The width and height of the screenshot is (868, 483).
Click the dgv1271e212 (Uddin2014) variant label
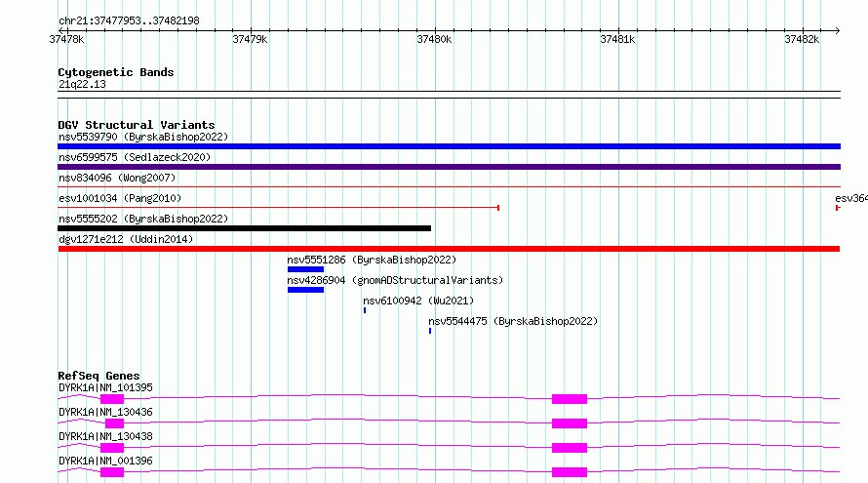pos(126,239)
